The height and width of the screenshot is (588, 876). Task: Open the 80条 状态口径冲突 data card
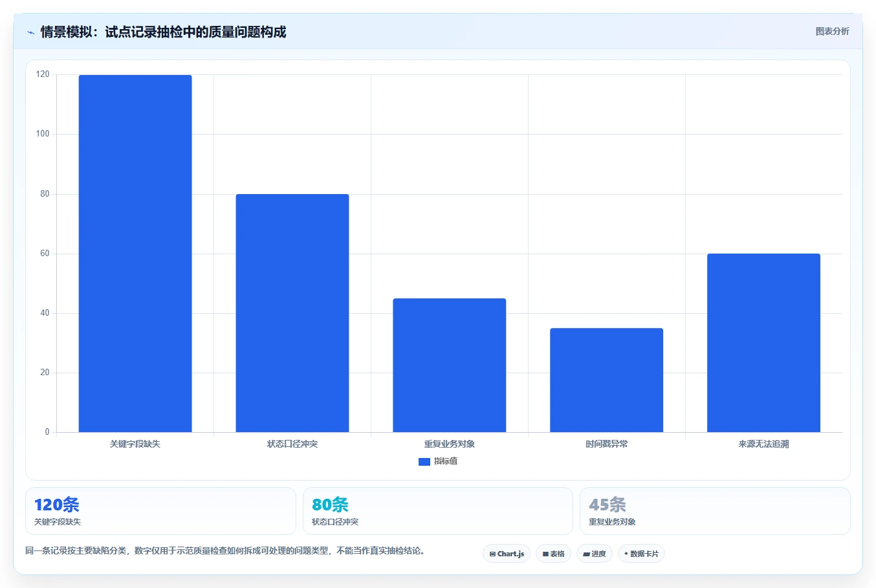tap(438, 511)
